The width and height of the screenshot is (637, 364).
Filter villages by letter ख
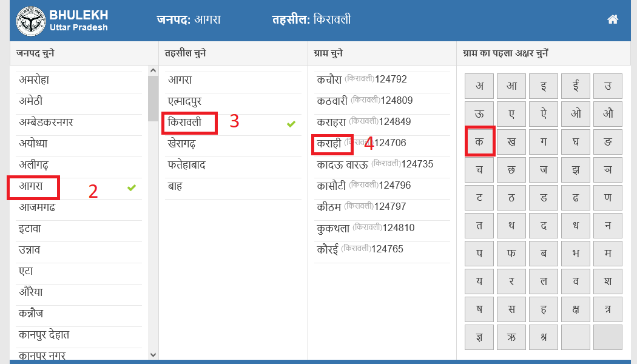[x=511, y=142]
